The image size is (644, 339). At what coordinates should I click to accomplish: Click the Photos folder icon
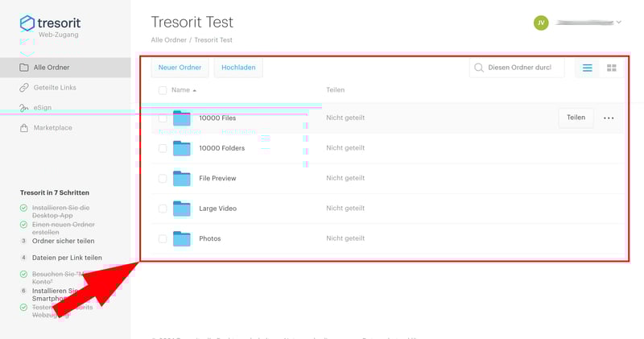pos(182,238)
